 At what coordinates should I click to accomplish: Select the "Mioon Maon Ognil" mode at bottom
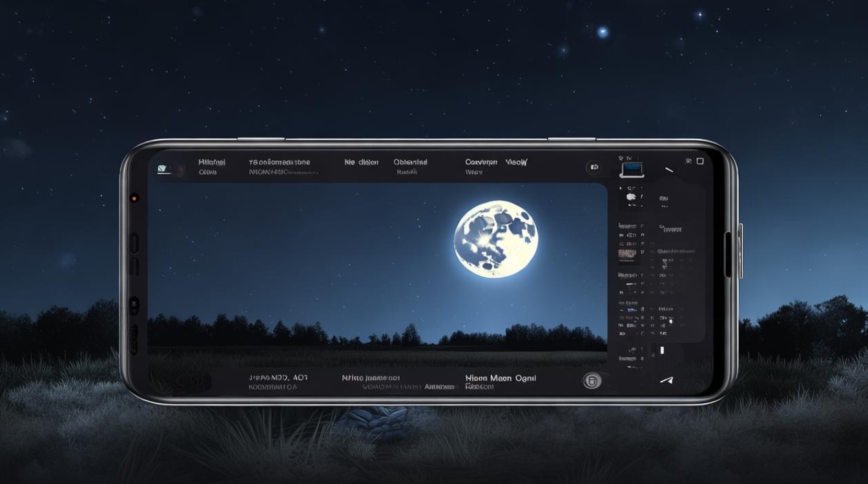pyautogui.click(x=501, y=378)
